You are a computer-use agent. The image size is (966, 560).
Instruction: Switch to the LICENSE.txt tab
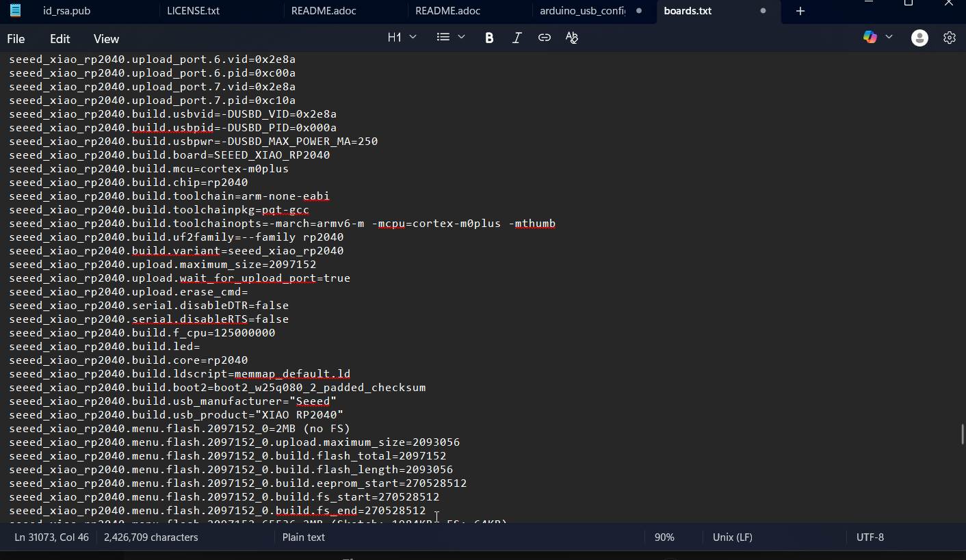point(194,11)
